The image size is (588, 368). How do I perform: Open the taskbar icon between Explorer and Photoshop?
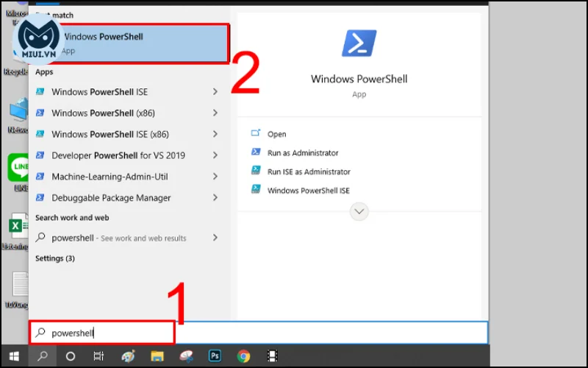(186, 356)
